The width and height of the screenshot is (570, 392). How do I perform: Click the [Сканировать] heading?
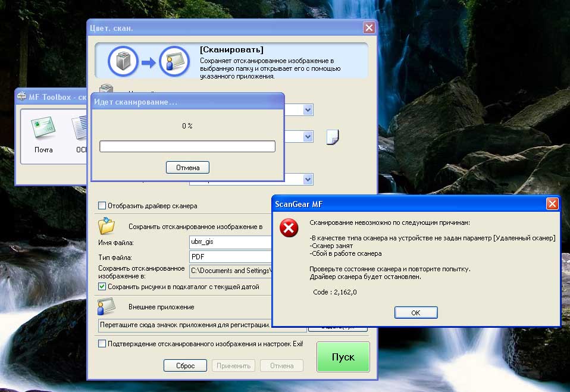click(231, 49)
